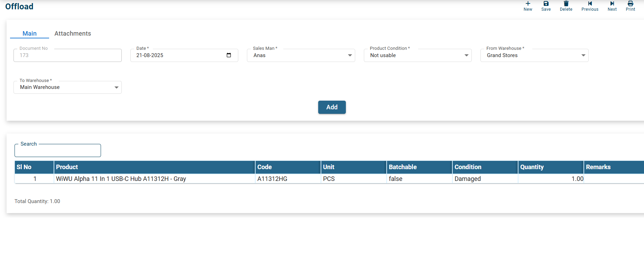Go to the Next record icon

612,4
